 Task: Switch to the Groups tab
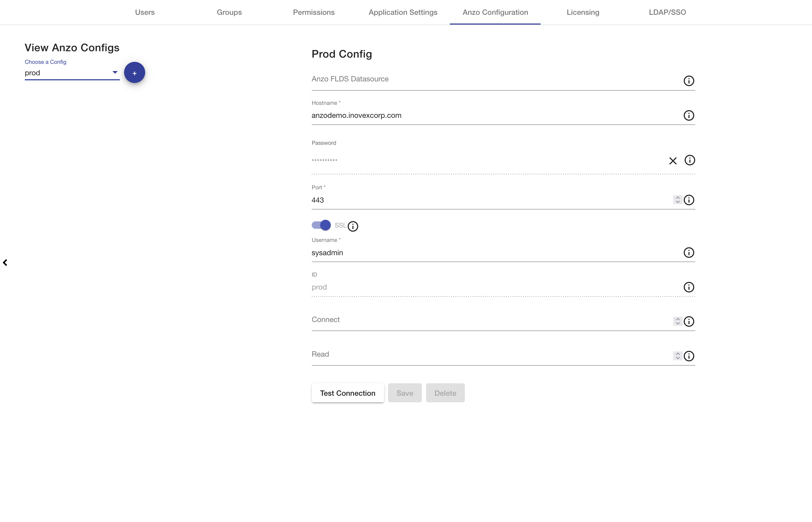[x=229, y=12]
